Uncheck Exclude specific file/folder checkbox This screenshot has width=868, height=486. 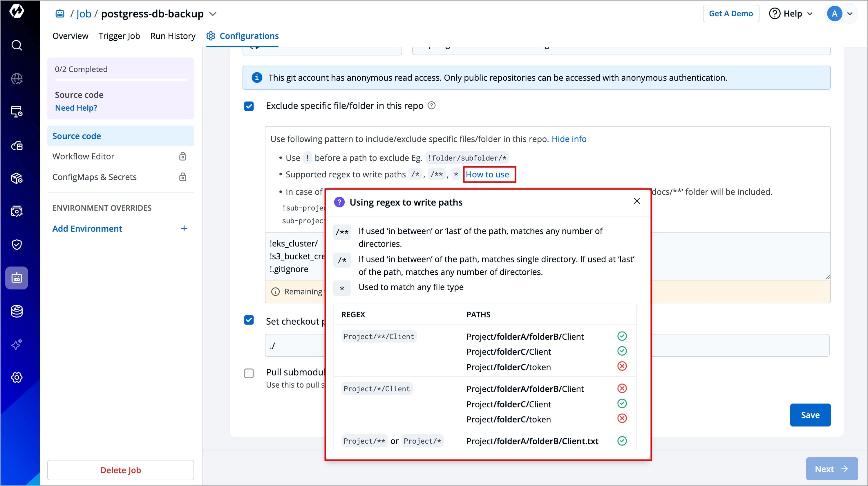coord(249,106)
